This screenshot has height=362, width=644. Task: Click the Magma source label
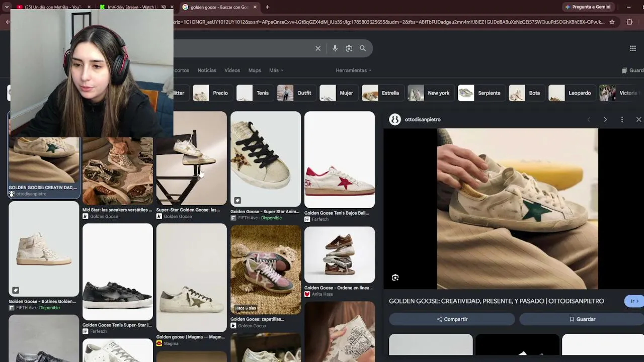[171, 343]
